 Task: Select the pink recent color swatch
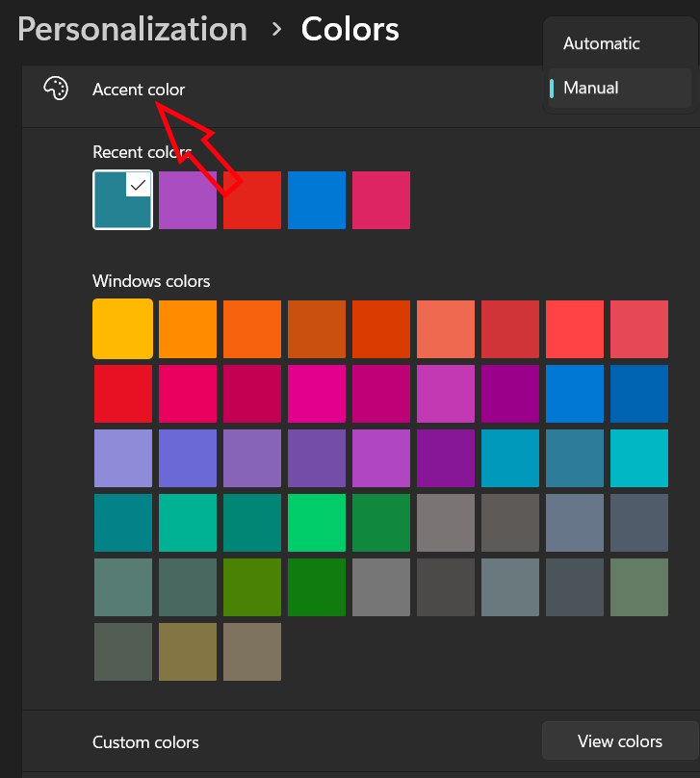380,199
